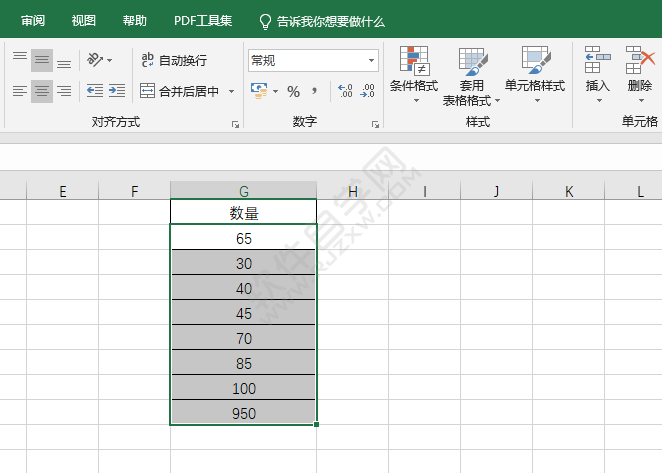662x473 pixels.
Task: Click the cell containing 950
Action: point(244,413)
